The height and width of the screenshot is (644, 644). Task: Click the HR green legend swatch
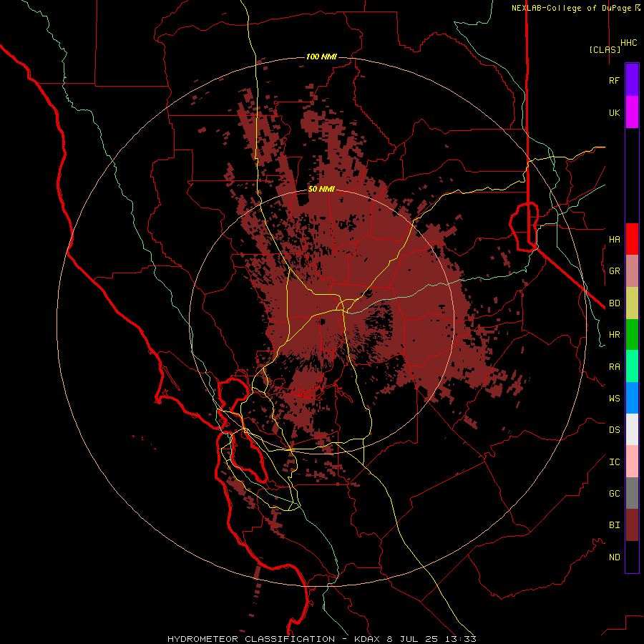(x=632, y=334)
